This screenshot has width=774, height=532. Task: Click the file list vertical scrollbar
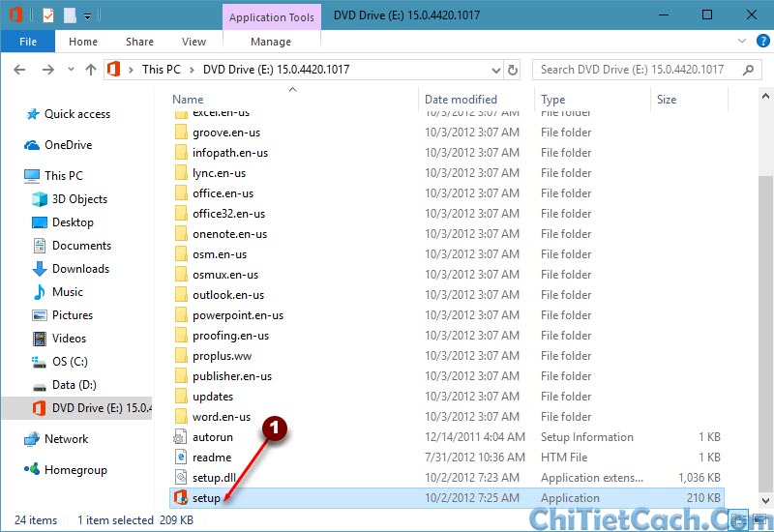click(765, 336)
